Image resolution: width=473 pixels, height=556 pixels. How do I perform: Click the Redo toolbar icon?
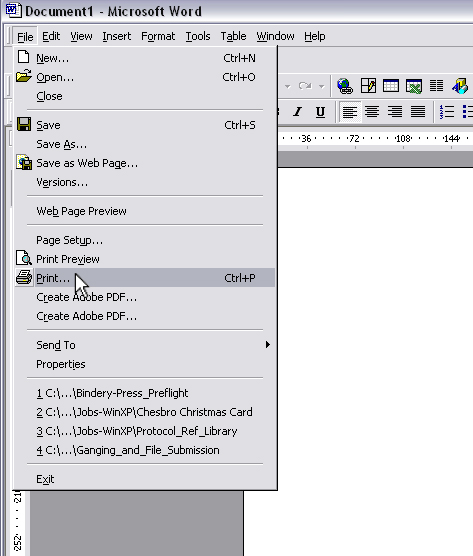pyautogui.click(x=305, y=86)
